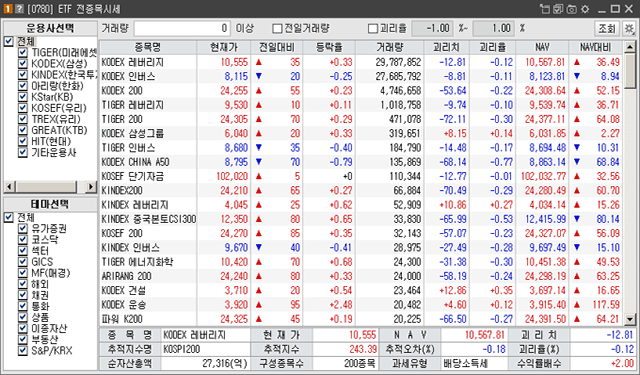Sort by the NAV대비 column header
640x375 pixels.
pos(596,47)
